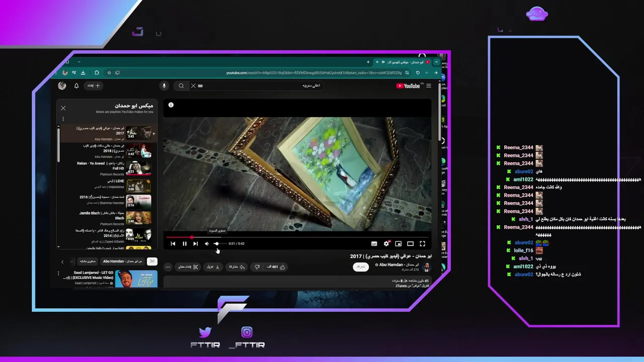Screen dimensions: 644x362
Task: Go forward in browser
Action: pyautogui.click(x=427, y=73)
